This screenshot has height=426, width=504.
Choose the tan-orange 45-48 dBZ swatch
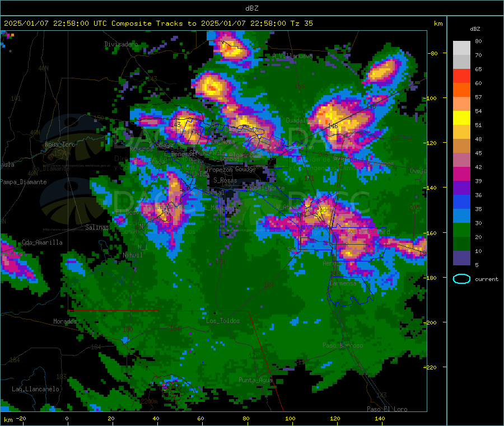coord(461,146)
